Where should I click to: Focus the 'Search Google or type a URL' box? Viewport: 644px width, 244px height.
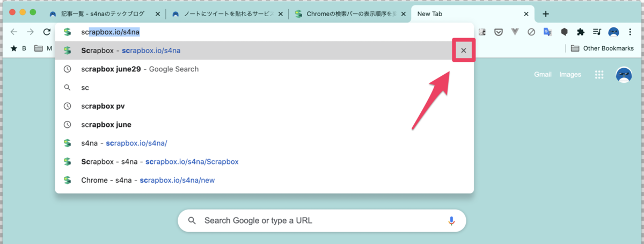321,220
